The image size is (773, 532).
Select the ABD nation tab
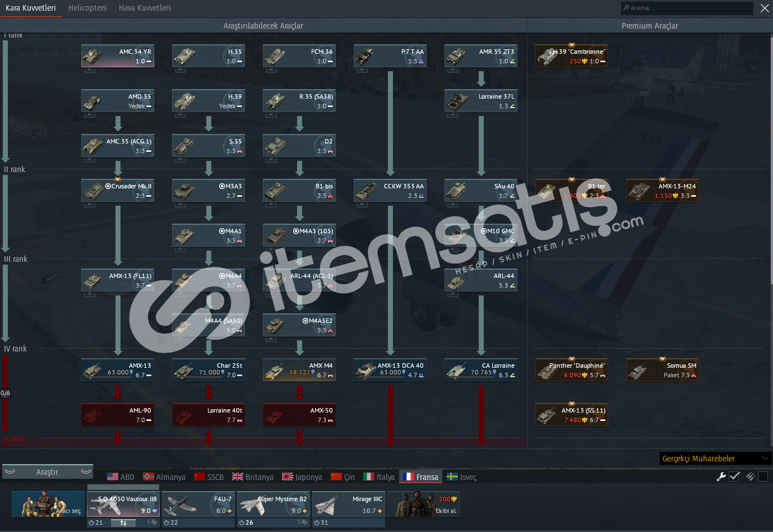(x=121, y=477)
